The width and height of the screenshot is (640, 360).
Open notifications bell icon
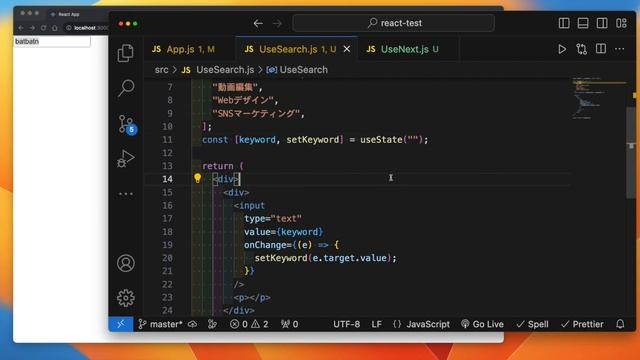point(620,324)
